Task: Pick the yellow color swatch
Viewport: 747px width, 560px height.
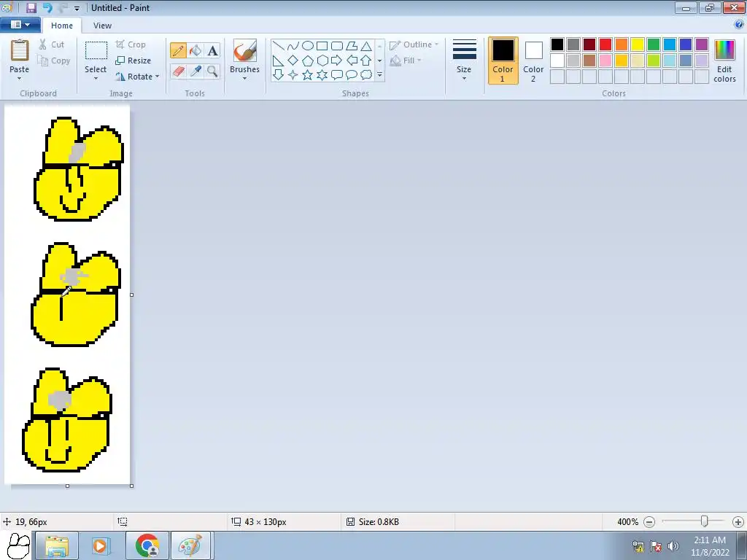Action: coord(638,44)
